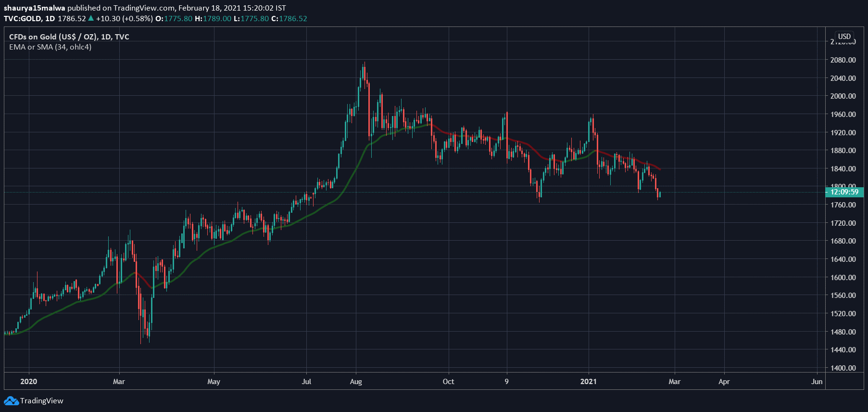This screenshot has width=868, height=412.
Task: Click the Jul time axis label
Action: click(306, 382)
